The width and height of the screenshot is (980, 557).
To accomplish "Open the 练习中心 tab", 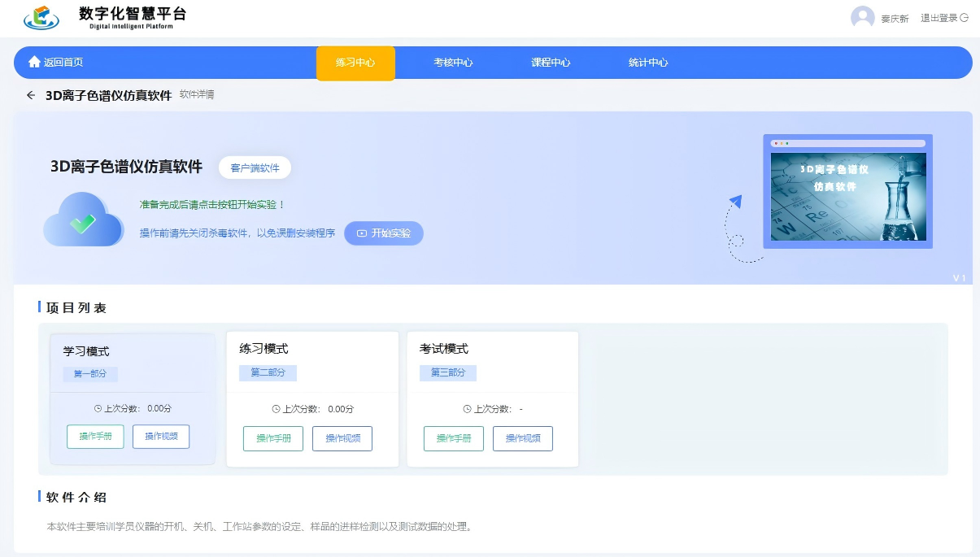I will 355,63.
